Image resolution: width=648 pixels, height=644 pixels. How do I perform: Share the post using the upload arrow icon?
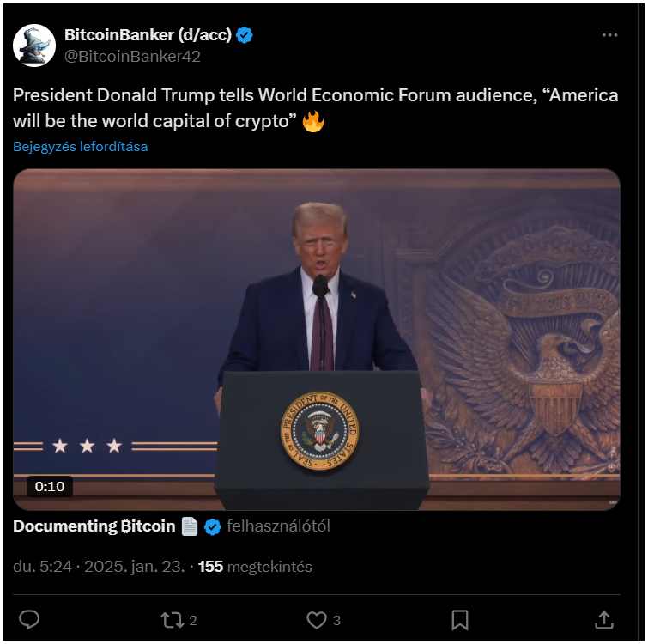(x=603, y=620)
